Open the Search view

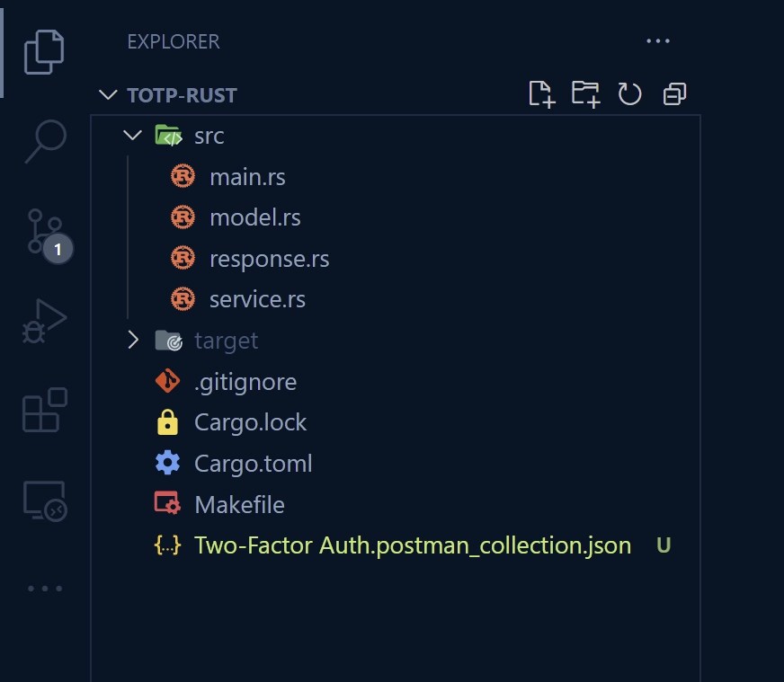(42, 141)
